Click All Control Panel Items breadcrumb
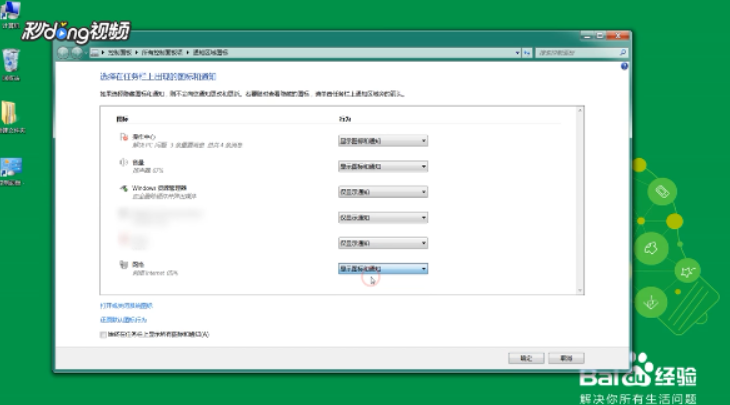This screenshot has height=405, width=730. [162, 53]
